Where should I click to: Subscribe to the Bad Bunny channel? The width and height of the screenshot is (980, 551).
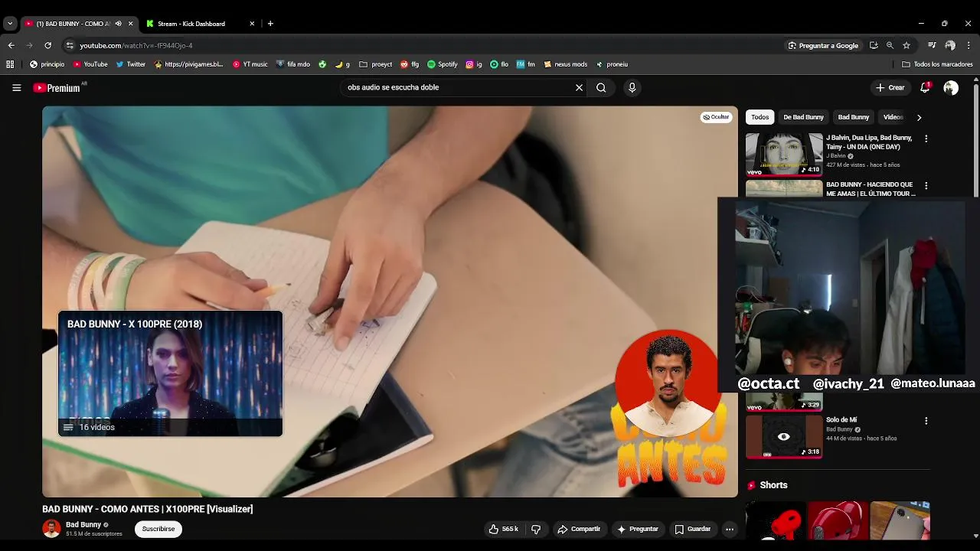pyautogui.click(x=158, y=529)
